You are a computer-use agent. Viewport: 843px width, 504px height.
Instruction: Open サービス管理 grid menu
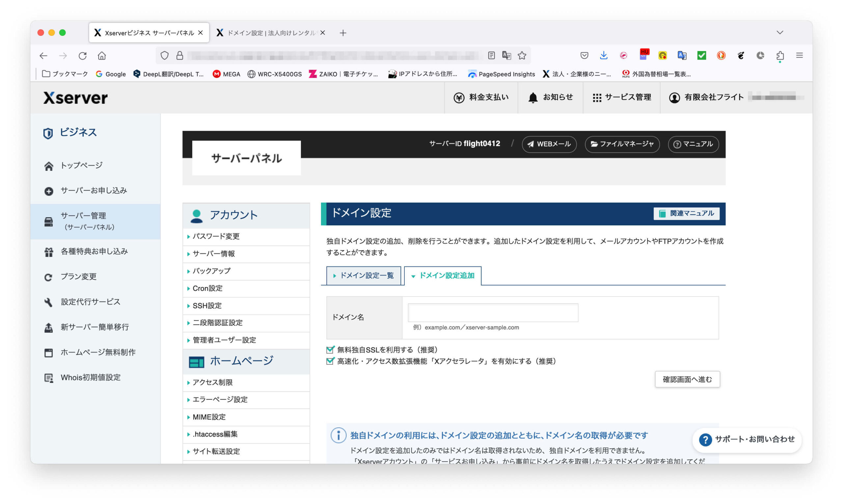pyautogui.click(x=622, y=97)
